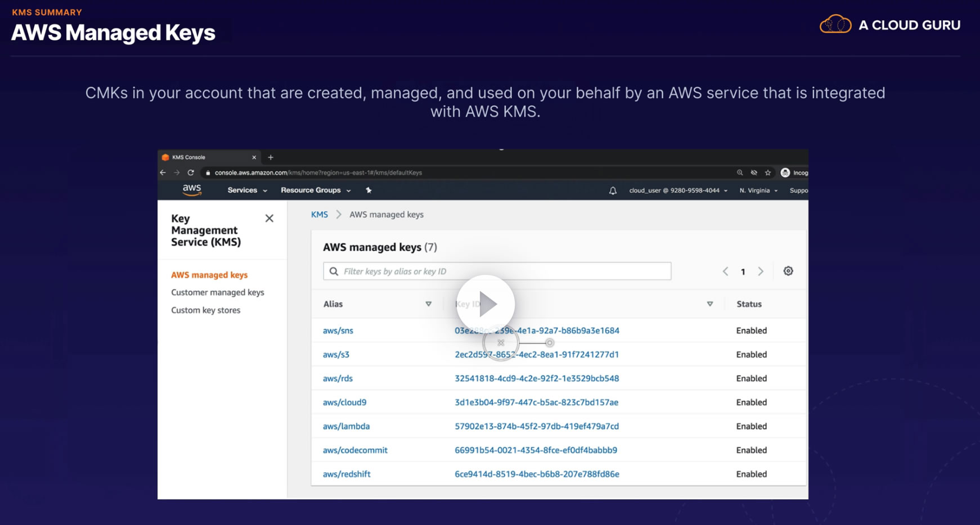
Task: Click the browser zoom magnifier icon
Action: pos(740,173)
